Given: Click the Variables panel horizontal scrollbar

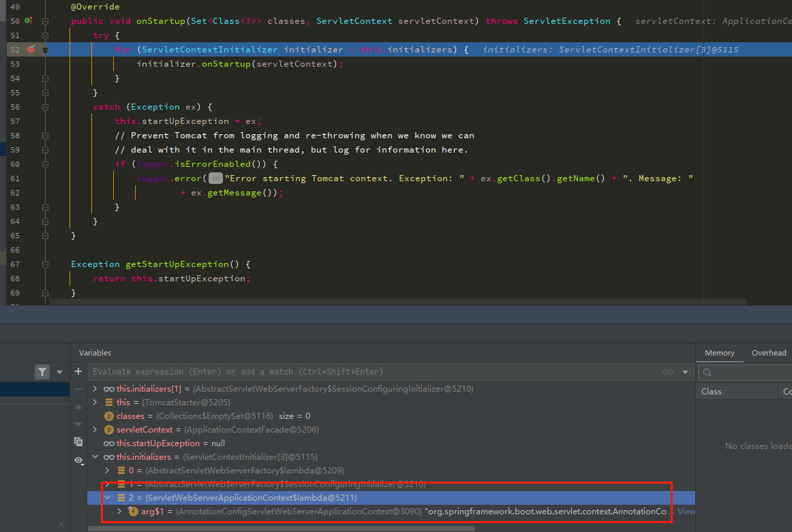Looking at the screenshot, I should [x=281, y=529].
